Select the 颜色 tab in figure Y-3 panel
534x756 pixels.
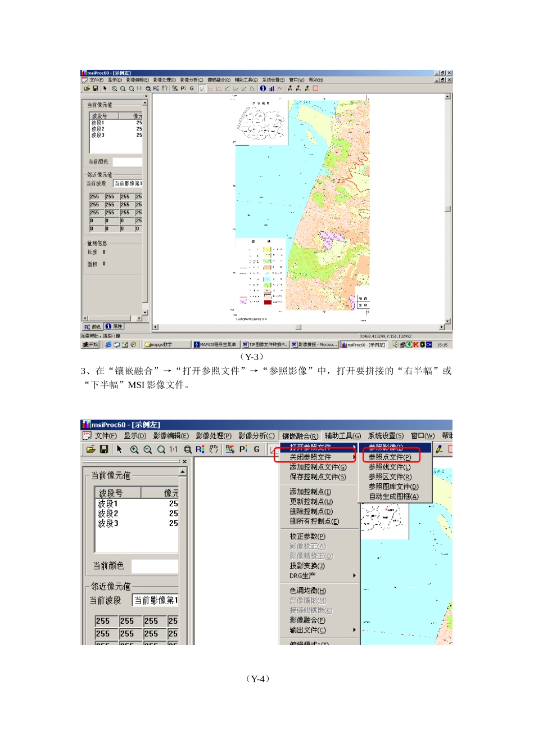tap(92, 327)
